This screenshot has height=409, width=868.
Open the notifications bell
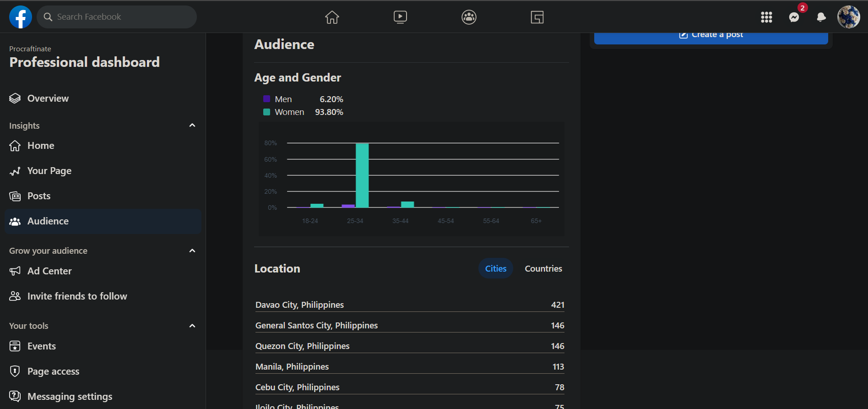(821, 17)
